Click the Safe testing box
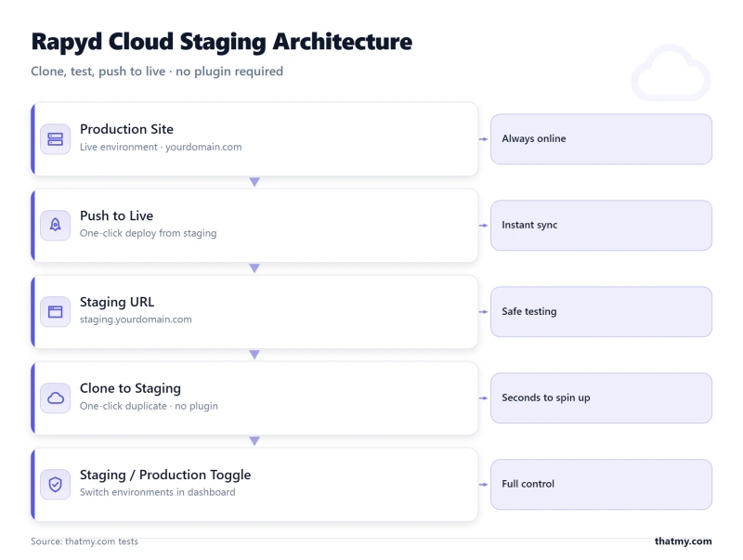 601,312
